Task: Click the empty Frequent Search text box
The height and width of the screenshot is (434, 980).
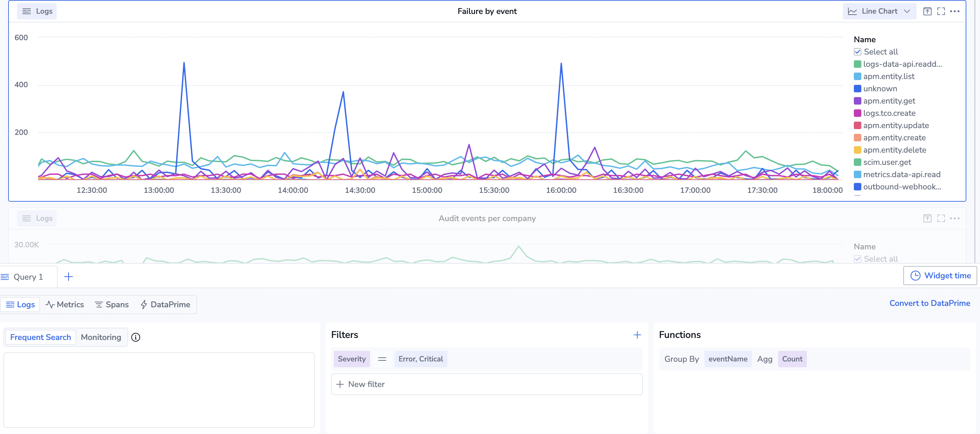Action: tap(159, 389)
